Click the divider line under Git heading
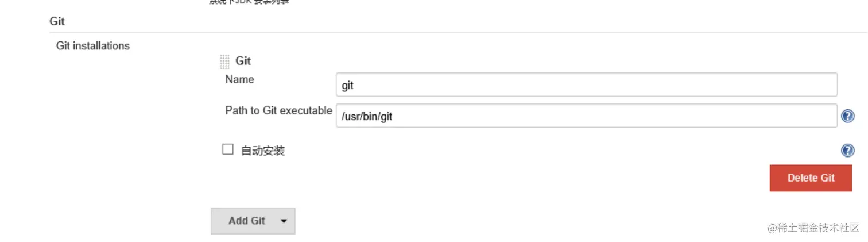 pyautogui.click(x=402, y=32)
